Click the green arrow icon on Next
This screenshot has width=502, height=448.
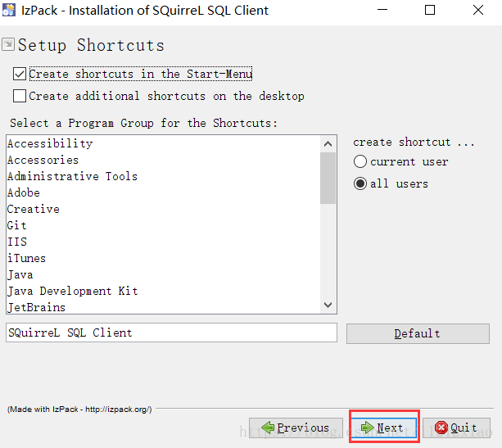[x=367, y=428]
